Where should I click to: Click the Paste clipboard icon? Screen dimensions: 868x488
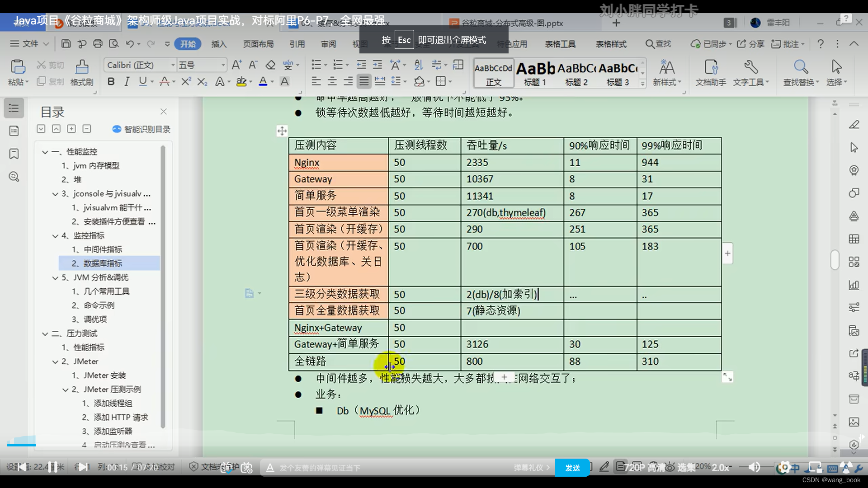pyautogui.click(x=18, y=67)
